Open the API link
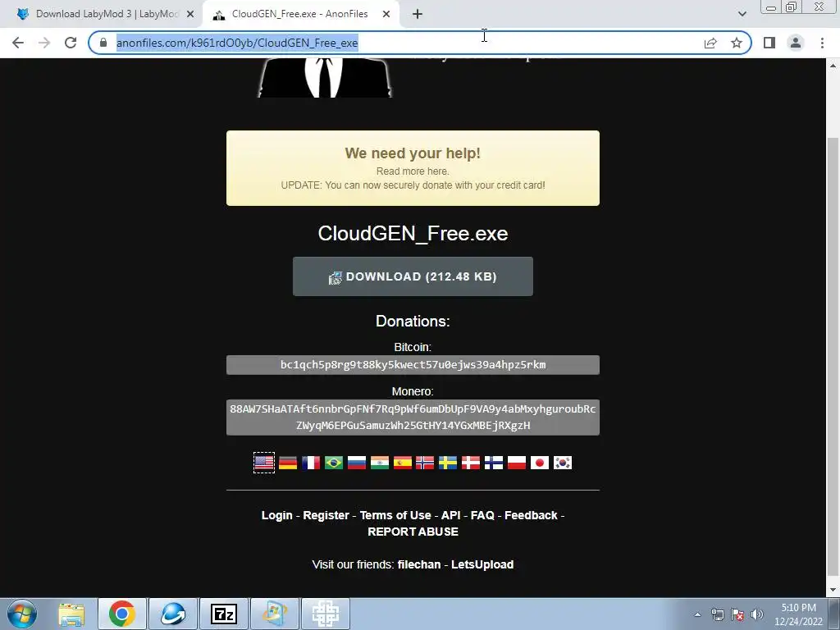840x630 pixels. click(x=450, y=515)
